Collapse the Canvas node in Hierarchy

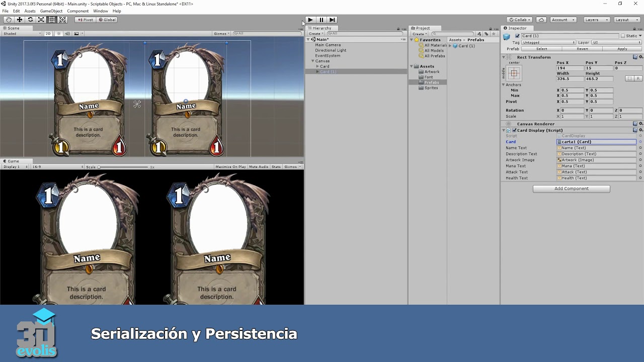point(313,61)
